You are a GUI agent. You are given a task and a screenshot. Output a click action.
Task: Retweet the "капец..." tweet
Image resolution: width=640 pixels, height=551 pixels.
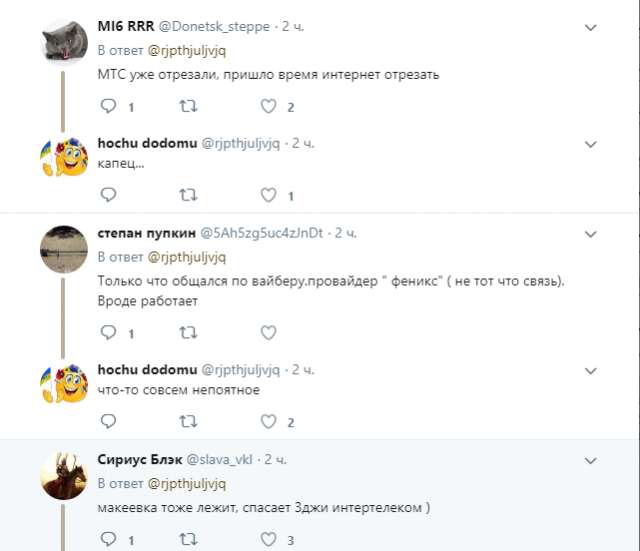click(187, 195)
